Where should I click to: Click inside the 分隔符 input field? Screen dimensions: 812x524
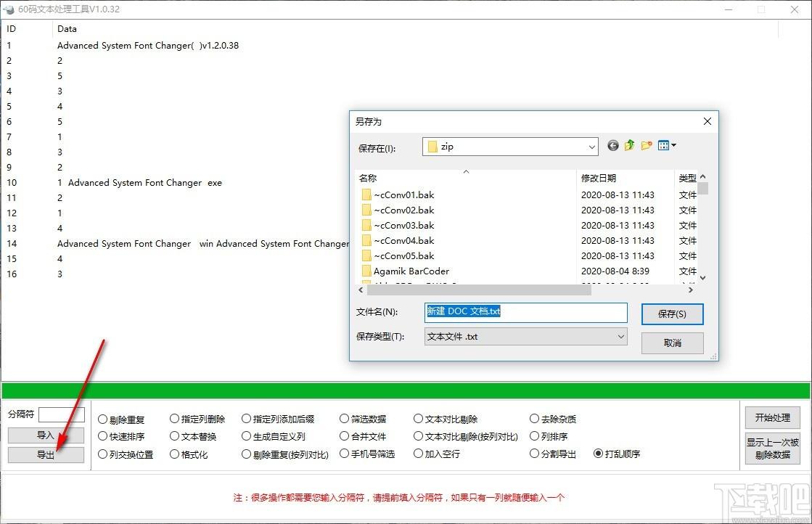pyautogui.click(x=62, y=414)
